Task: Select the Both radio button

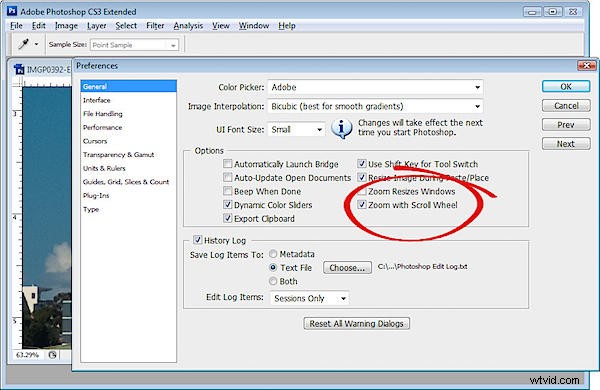Action: 273,281
